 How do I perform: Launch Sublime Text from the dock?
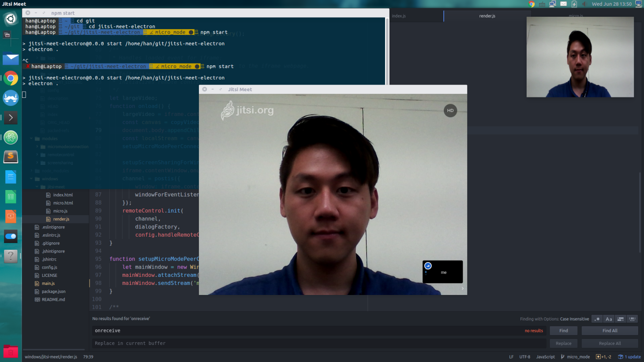11,157
